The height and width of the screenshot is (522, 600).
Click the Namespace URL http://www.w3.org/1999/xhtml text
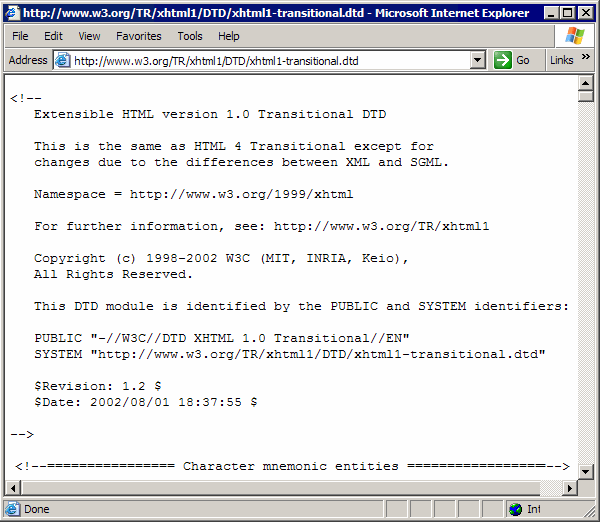pyautogui.click(x=241, y=194)
